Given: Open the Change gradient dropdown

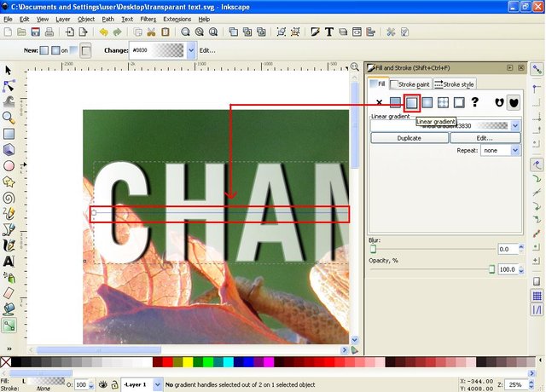Looking at the screenshot, I should [x=191, y=50].
